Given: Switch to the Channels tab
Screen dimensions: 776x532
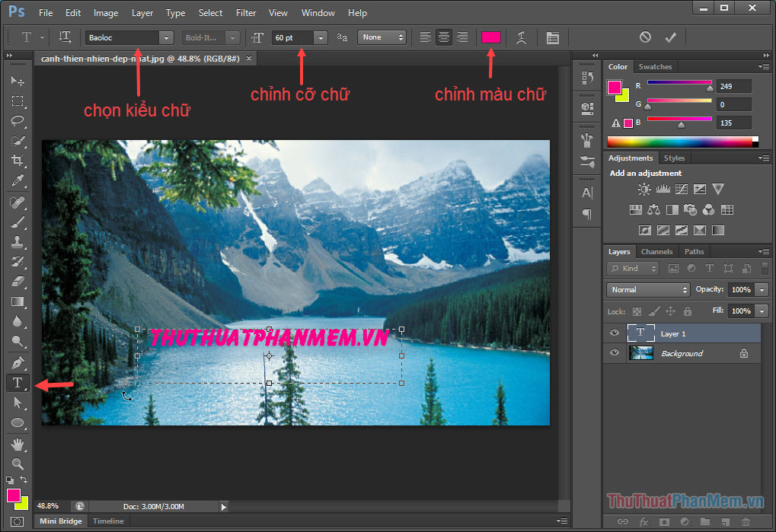Looking at the screenshot, I should tap(656, 251).
